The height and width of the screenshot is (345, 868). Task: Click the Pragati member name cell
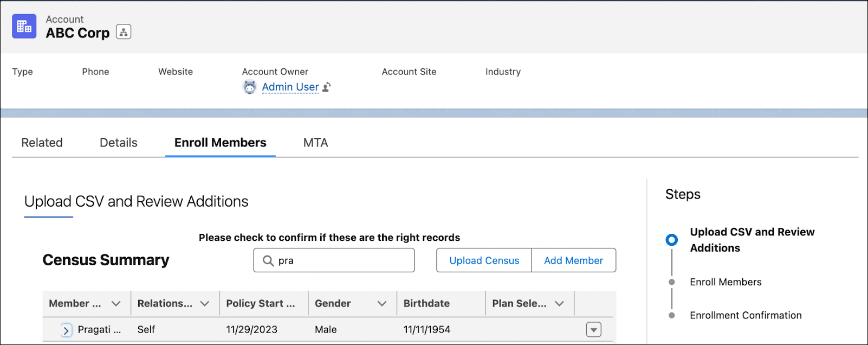click(99, 330)
